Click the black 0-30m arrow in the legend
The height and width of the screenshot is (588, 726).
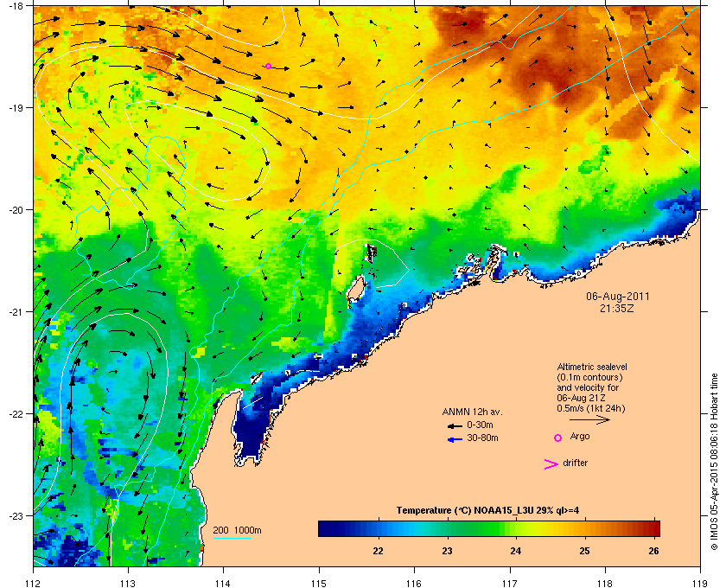pyautogui.click(x=455, y=425)
